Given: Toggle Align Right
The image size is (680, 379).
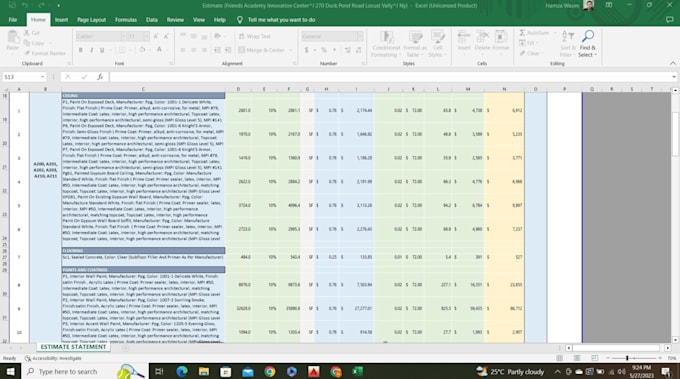Looking at the screenshot, I should 204,50.
